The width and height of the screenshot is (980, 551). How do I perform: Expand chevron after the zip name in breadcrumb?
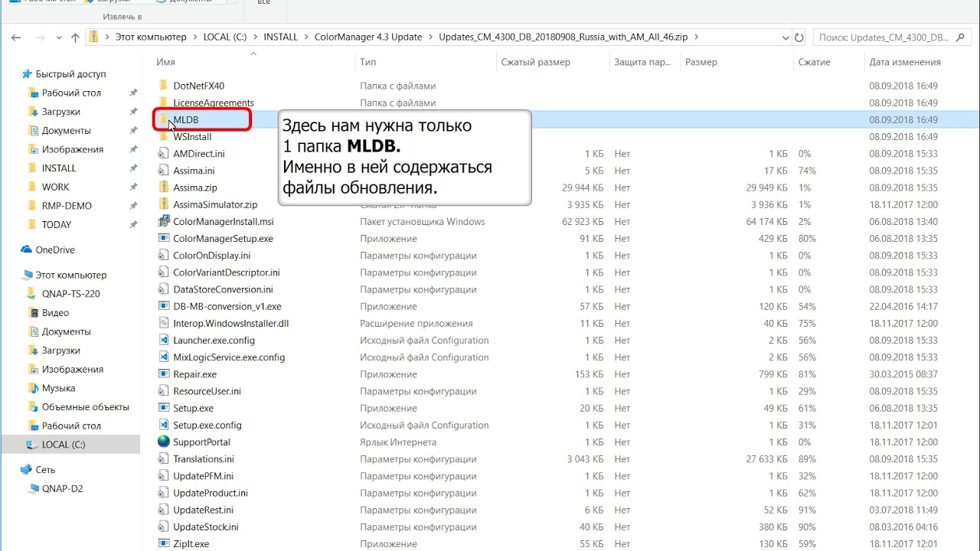point(697,37)
